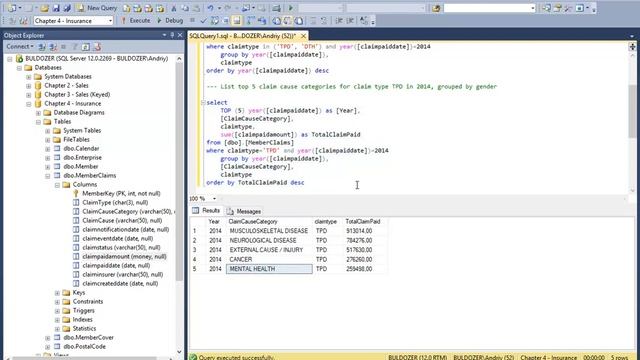Expand the Database Diagrams folder

click(38, 113)
